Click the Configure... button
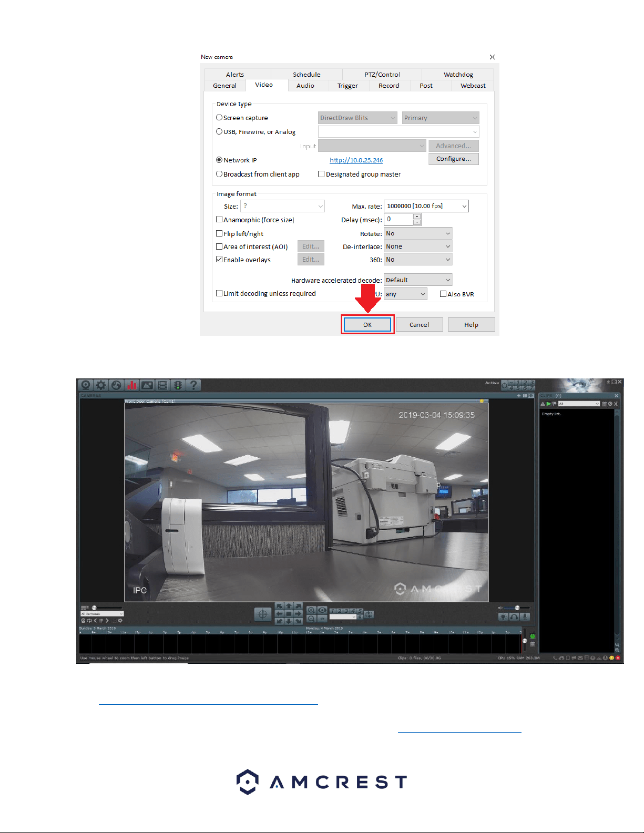This screenshot has height=833, width=644. pyautogui.click(x=454, y=159)
